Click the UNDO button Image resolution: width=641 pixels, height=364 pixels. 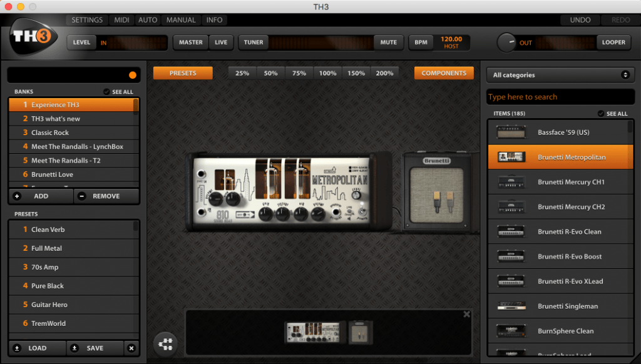click(580, 19)
